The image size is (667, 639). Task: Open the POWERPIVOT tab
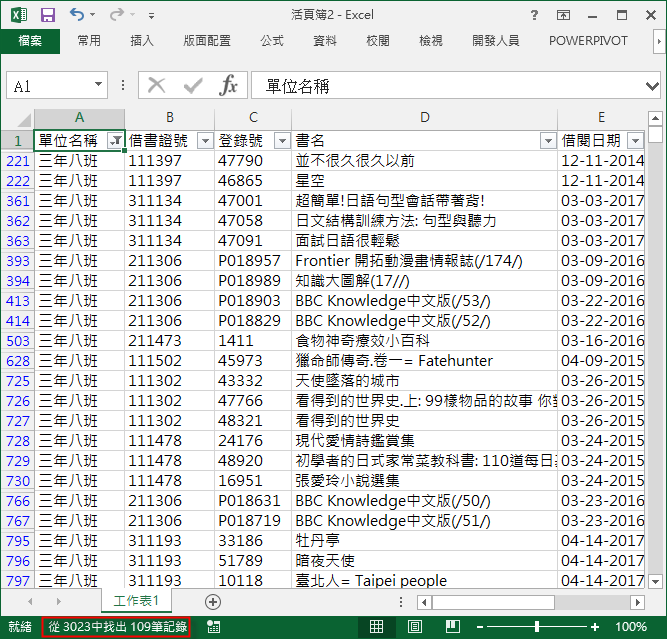588,41
